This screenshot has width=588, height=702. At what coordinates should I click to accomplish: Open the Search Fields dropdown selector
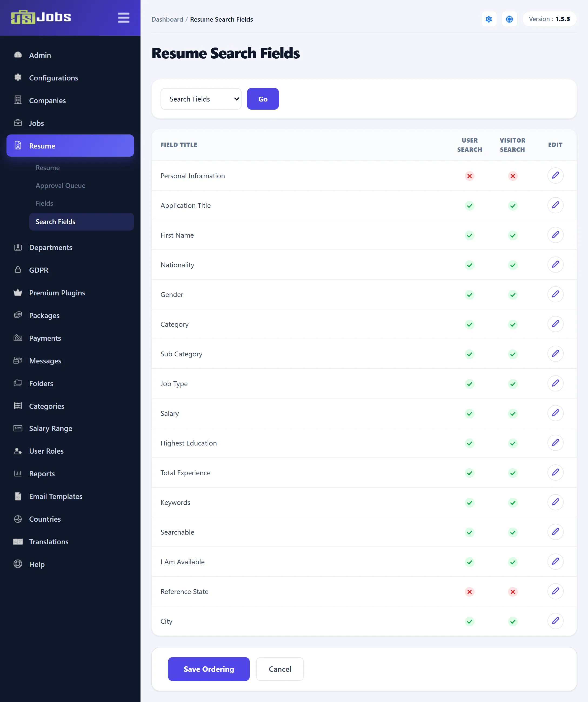[x=201, y=99]
